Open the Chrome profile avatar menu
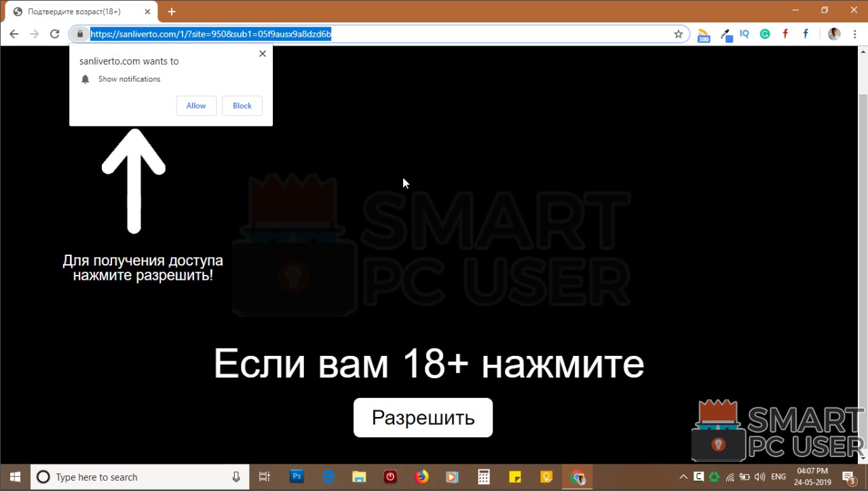The width and height of the screenshot is (868, 491). 833,33
